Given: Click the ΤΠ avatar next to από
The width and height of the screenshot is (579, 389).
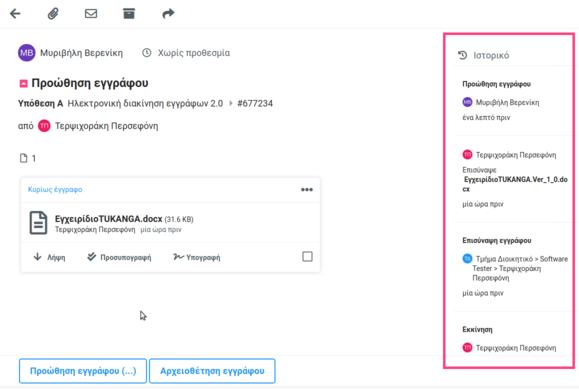Looking at the screenshot, I should coord(44,126).
